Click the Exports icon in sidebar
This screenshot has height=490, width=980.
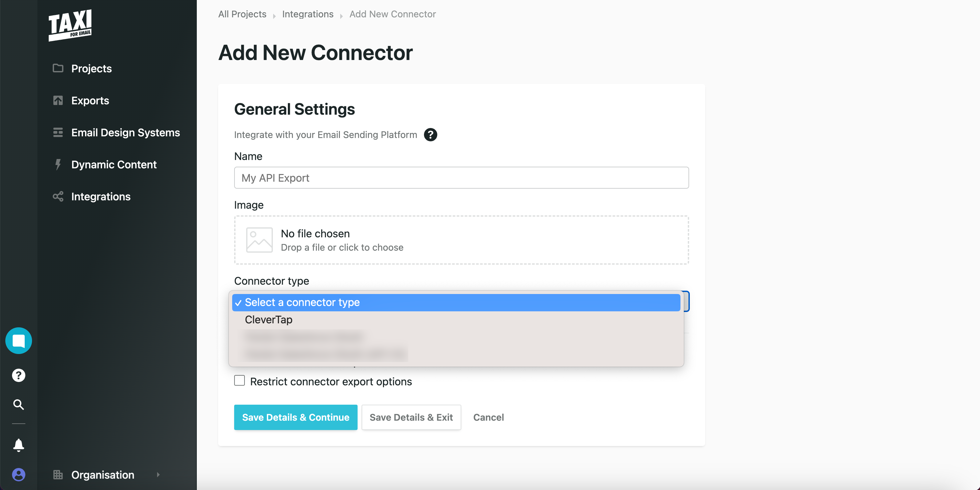coord(58,100)
